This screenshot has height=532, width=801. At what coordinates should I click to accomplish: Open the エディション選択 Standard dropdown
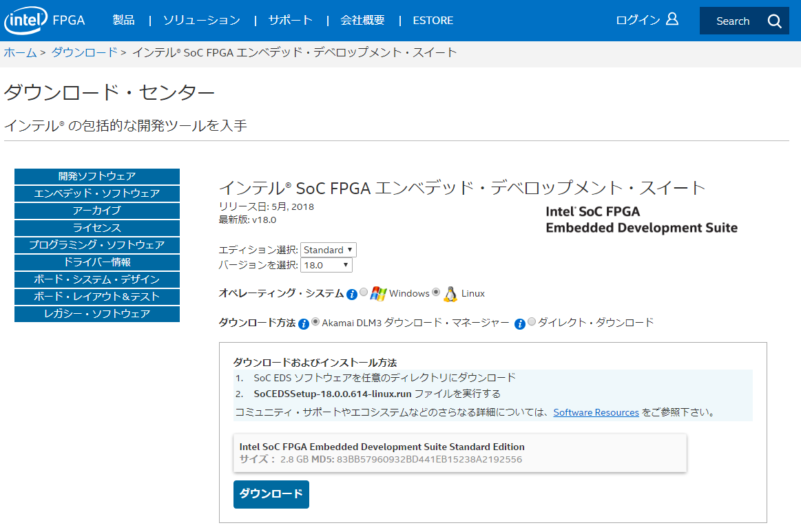[328, 250]
